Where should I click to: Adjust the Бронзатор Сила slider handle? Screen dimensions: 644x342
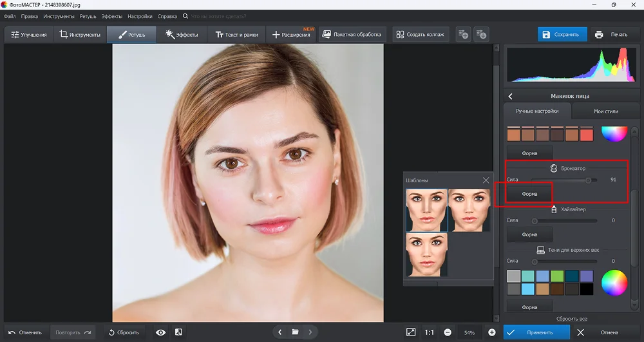(588, 180)
